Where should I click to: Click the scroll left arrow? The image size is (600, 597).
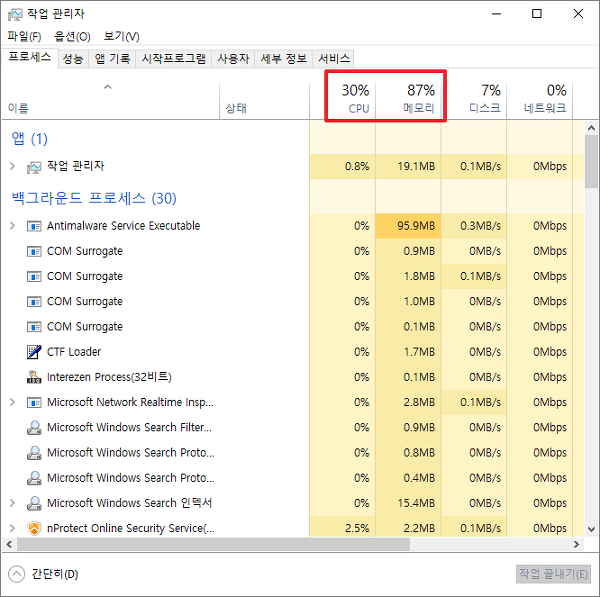pyautogui.click(x=9, y=544)
